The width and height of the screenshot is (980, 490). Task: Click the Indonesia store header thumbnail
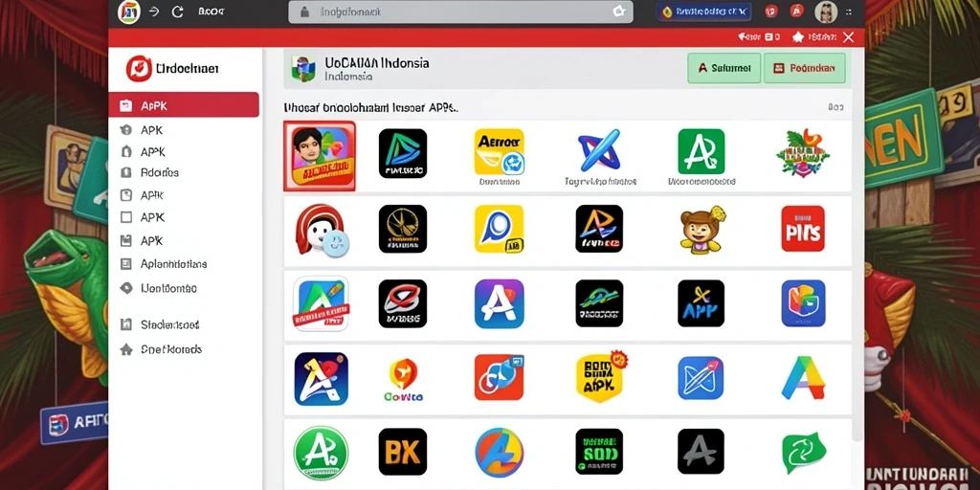pos(303,69)
